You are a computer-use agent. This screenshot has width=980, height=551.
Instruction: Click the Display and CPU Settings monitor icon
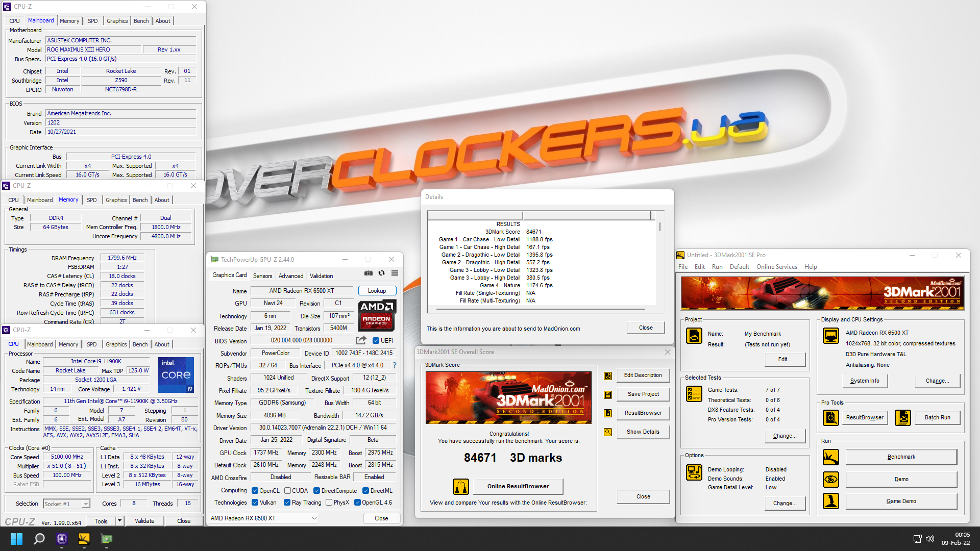click(831, 336)
